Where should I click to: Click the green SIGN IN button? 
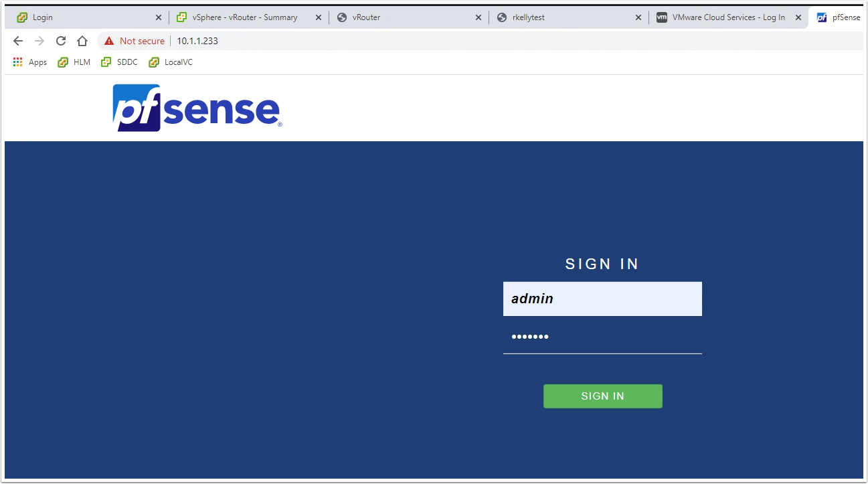pos(603,396)
